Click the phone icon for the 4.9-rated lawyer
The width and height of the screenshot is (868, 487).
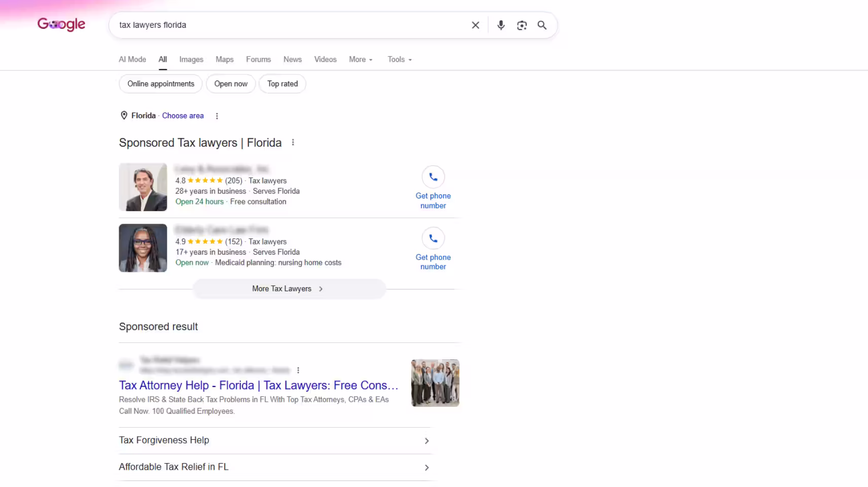coord(433,238)
